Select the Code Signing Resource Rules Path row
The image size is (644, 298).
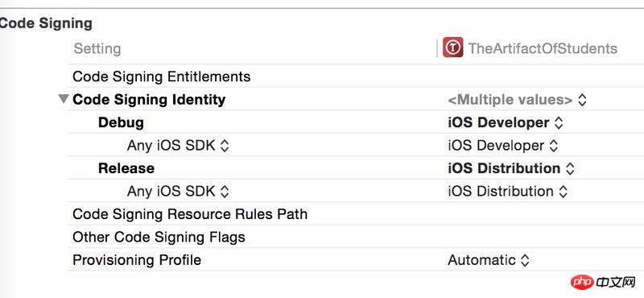(356, 213)
